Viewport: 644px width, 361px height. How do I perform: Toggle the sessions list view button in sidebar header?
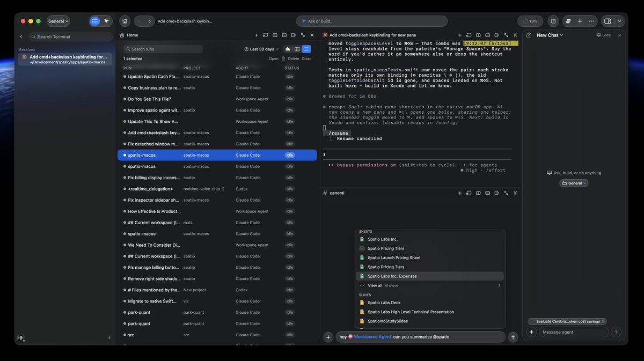click(x=95, y=21)
